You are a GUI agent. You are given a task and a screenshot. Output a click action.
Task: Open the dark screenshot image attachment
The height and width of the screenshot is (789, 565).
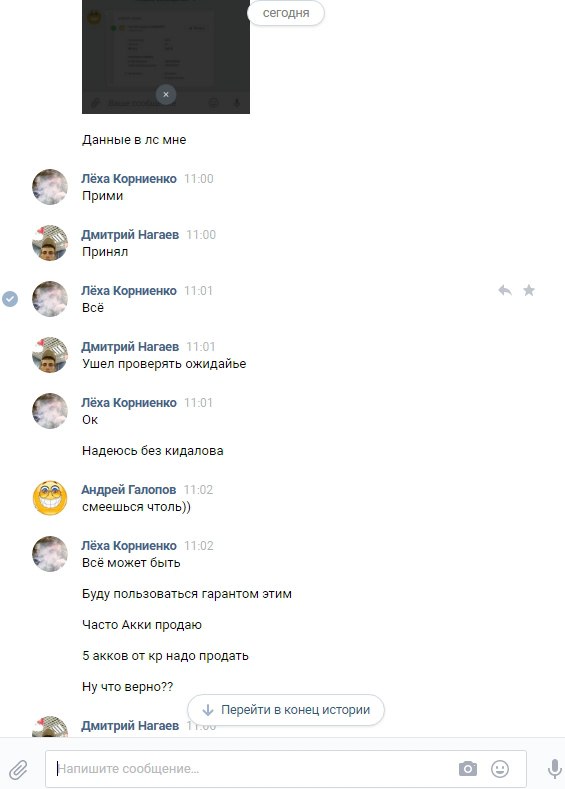click(166, 56)
